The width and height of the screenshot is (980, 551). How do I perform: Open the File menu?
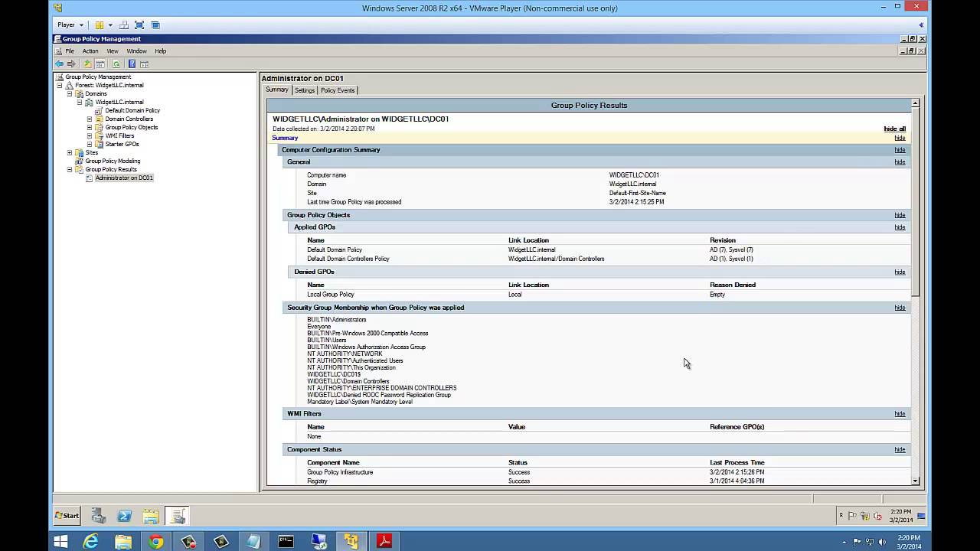(x=70, y=51)
